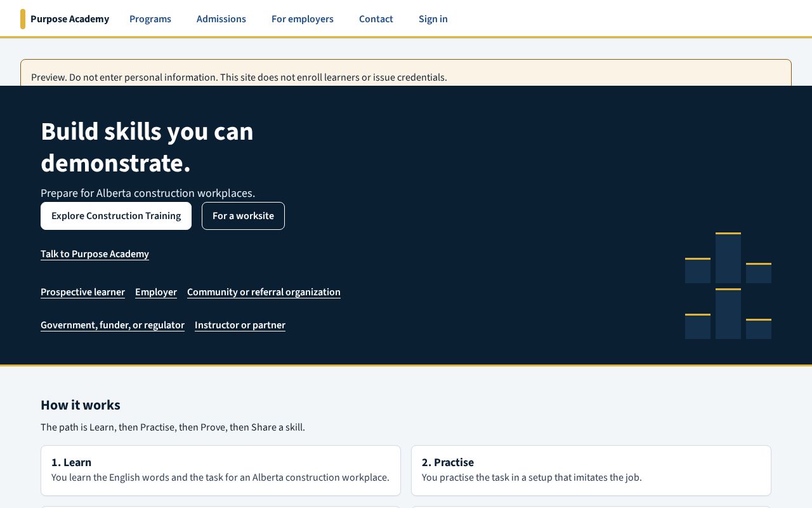
Task: Click the For a worksite button
Action: 243,216
